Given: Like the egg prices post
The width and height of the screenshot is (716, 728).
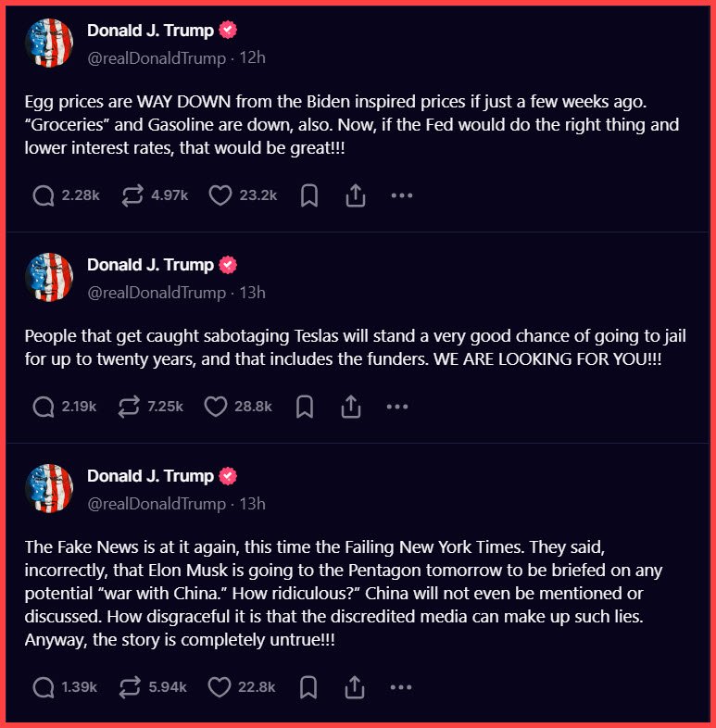Looking at the screenshot, I should pyautogui.click(x=220, y=195).
